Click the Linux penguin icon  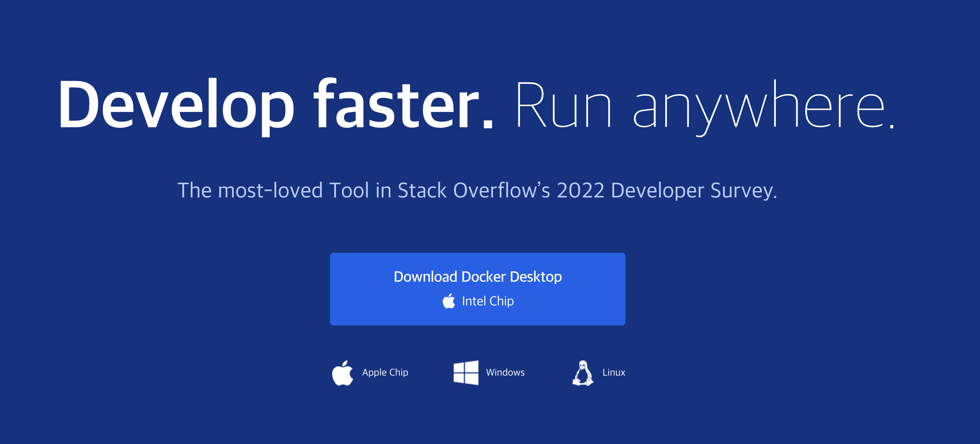click(583, 373)
